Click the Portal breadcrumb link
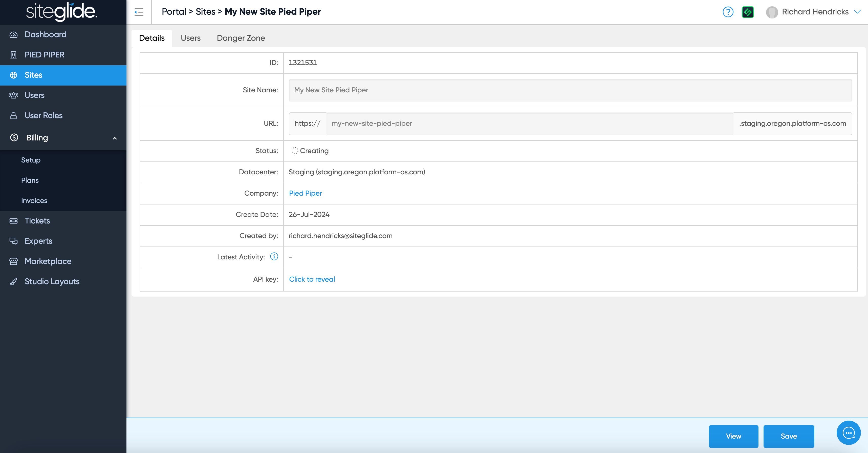This screenshot has width=868, height=453. click(174, 12)
